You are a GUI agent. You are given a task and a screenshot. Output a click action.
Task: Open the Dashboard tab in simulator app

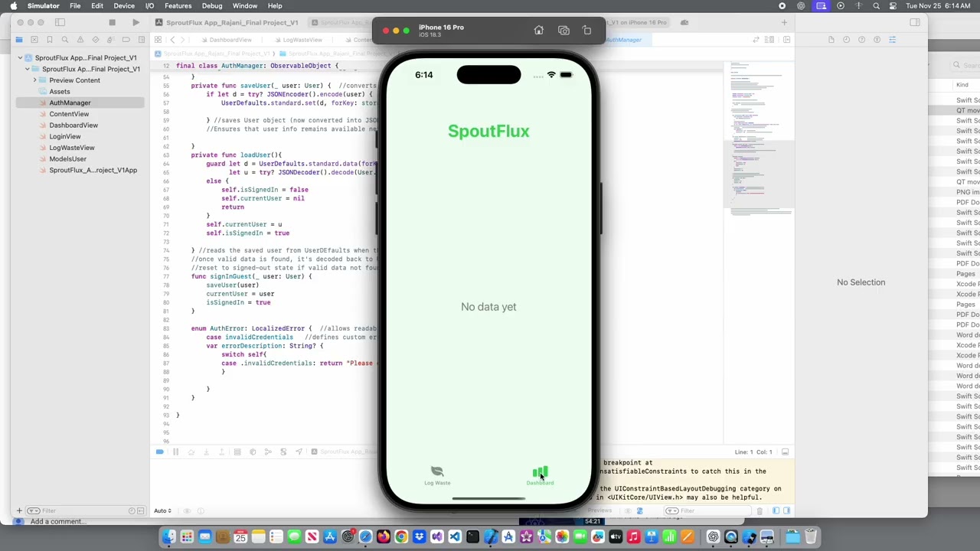pos(540,475)
